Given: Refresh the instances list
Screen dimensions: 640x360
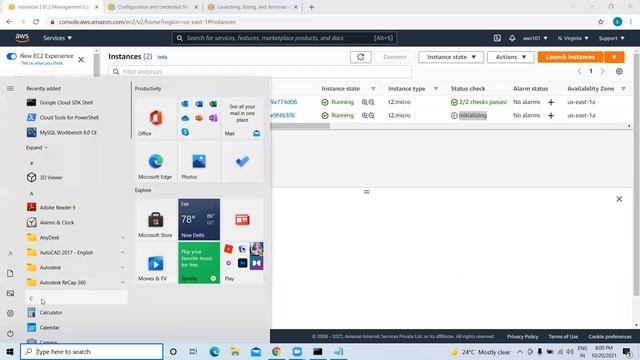Looking at the screenshot, I should click(x=360, y=57).
